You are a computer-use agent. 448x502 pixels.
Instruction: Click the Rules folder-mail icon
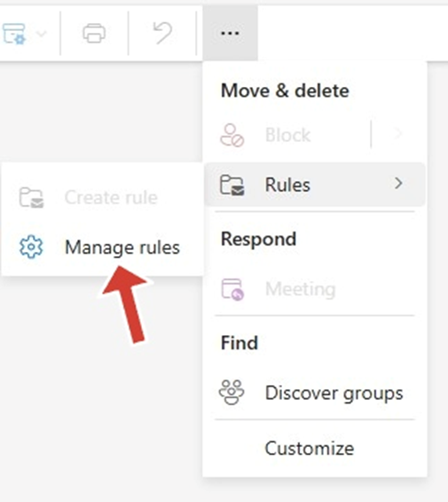point(232,185)
